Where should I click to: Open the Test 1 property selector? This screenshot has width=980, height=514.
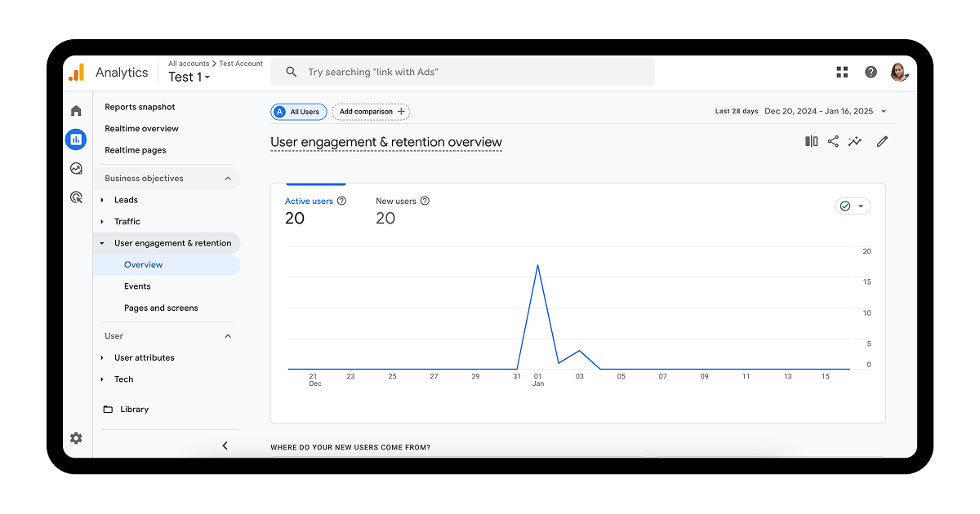pos(189,77)
